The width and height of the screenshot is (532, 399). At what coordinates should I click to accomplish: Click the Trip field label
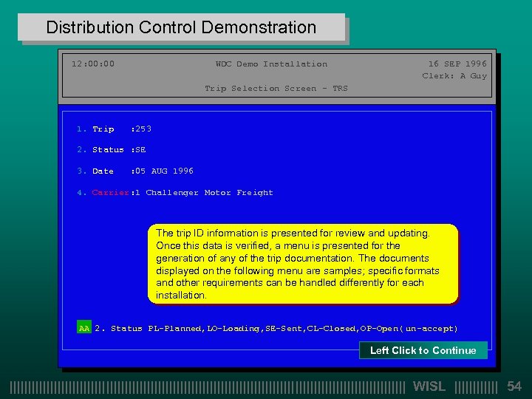(x=103, y=129)
